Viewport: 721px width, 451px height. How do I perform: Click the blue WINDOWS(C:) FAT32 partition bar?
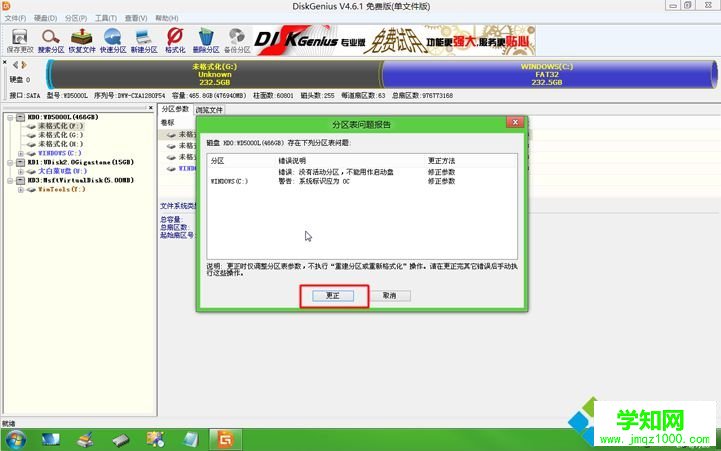pos(547,74)
